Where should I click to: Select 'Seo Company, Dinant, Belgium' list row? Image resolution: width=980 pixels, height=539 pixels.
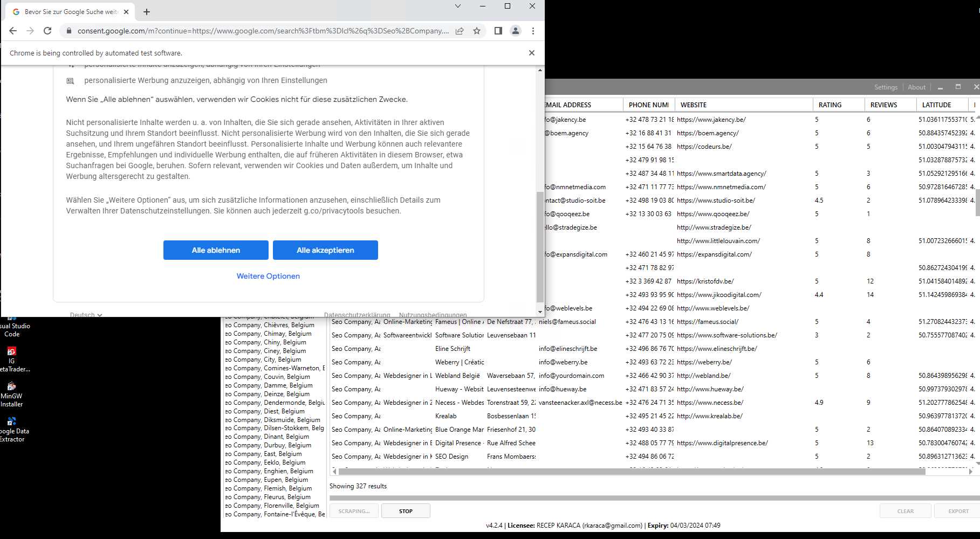click(x=274, y=437)
